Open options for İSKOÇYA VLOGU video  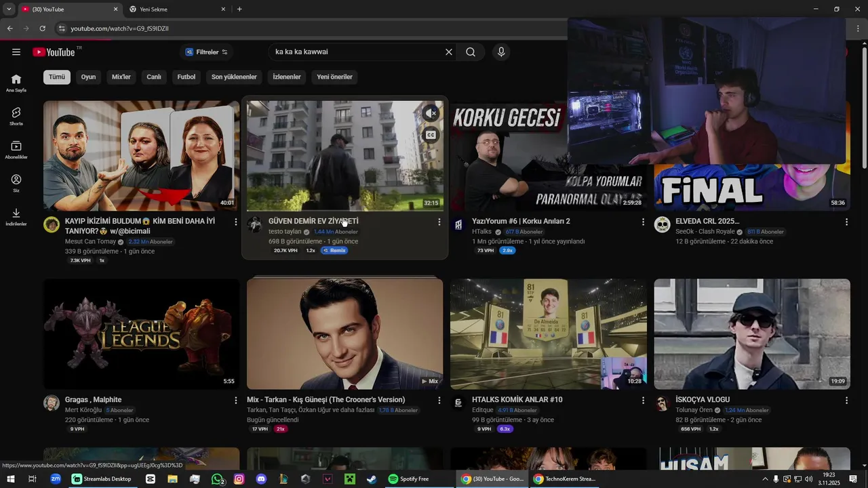pyautogui.click(x=846, y=401)
